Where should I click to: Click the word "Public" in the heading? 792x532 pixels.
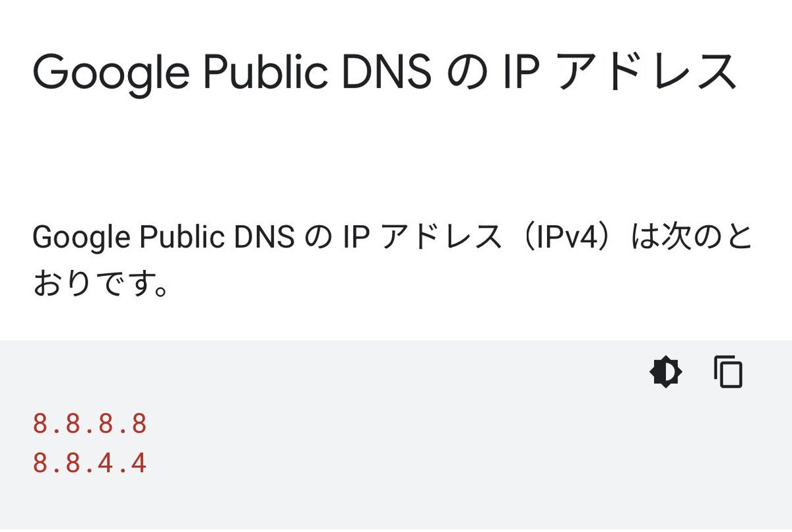[265, 71]
